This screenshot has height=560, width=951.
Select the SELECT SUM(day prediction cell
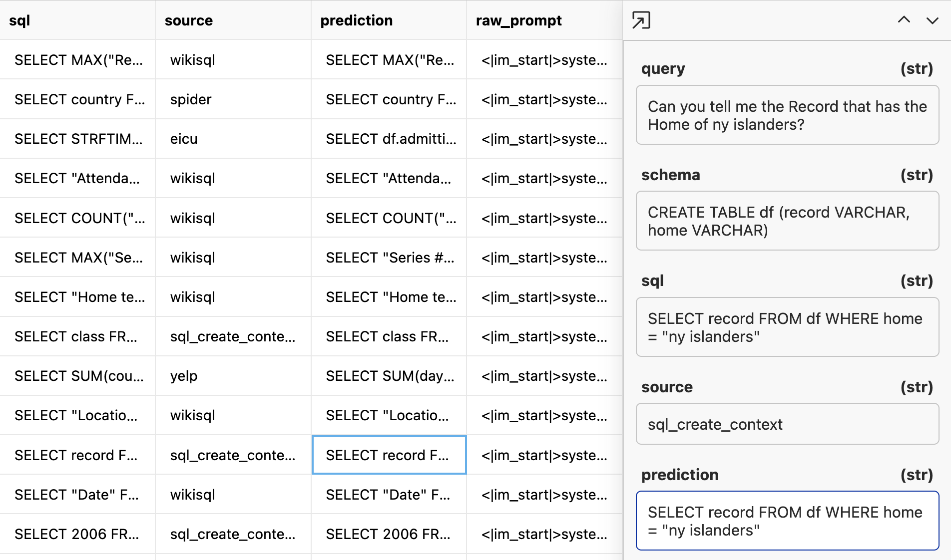(389, 376)
